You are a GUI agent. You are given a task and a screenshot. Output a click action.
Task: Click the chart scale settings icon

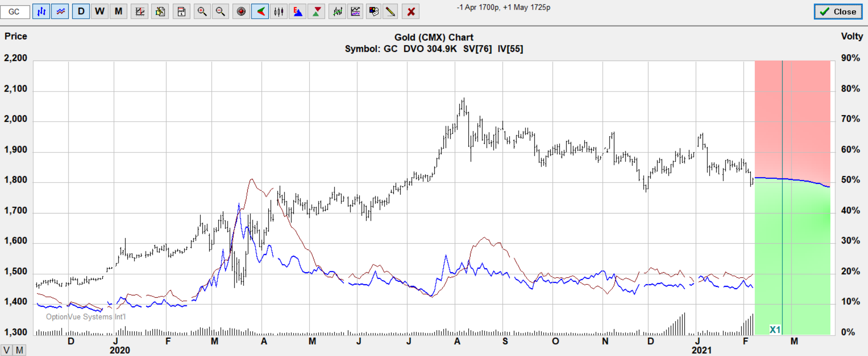pos(140,12)
